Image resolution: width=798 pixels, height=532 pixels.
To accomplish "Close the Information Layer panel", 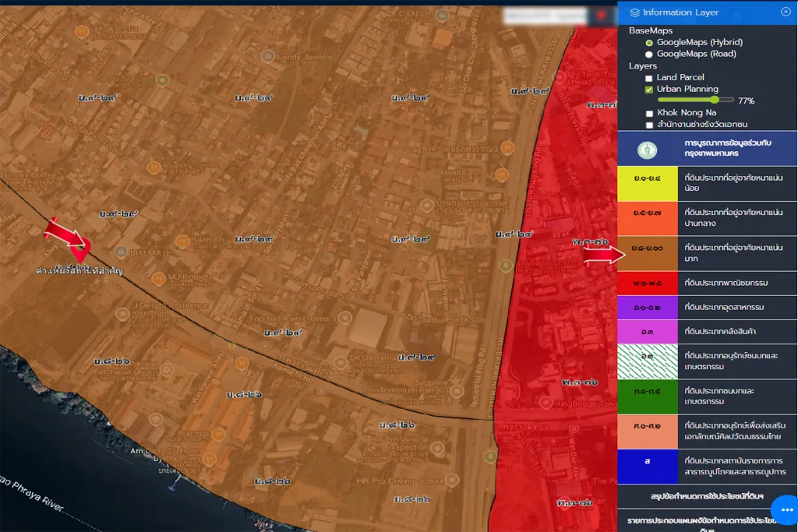I will point(786,12).
